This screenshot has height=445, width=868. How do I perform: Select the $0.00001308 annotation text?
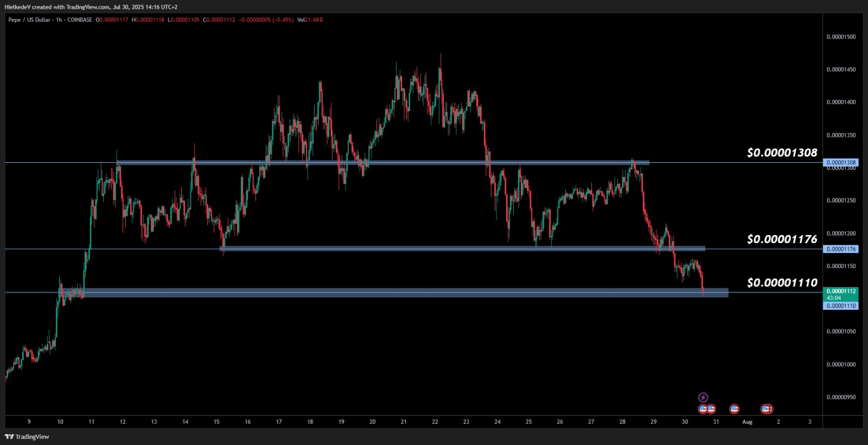(782, 153)
